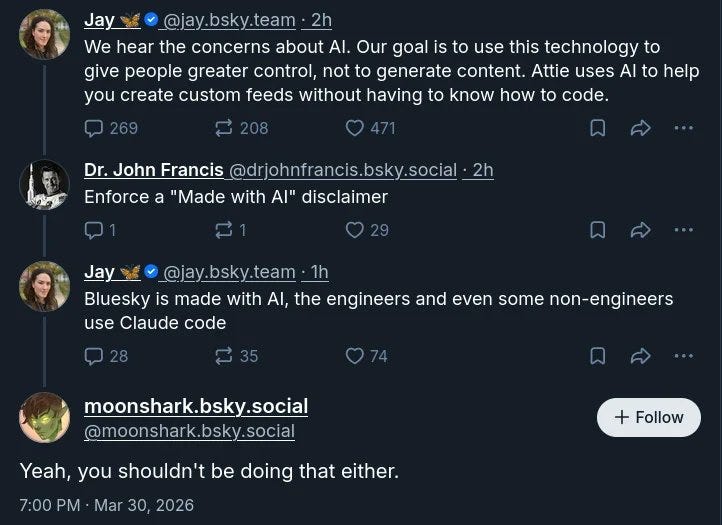Open more options on Jay's Claude code post
The width and height of the screenshot is (722, 525).
684,356
